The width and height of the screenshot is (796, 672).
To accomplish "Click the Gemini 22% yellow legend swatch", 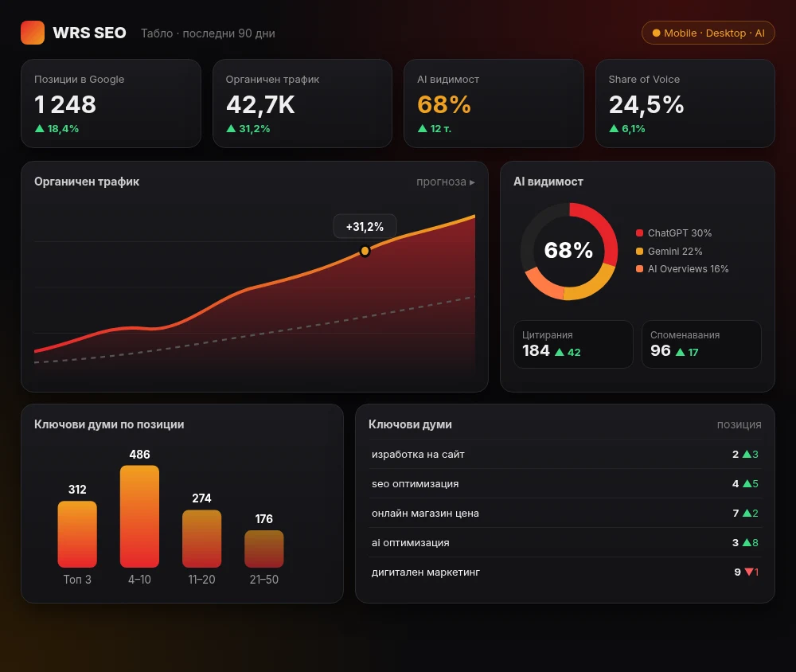I will [x=640, y=251].
